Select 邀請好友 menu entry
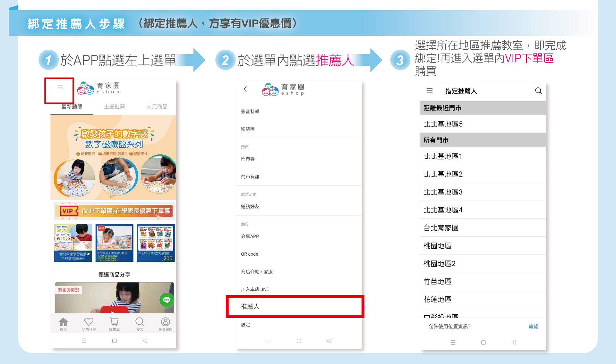Screen dimensions: 616x364 (298, 206)
